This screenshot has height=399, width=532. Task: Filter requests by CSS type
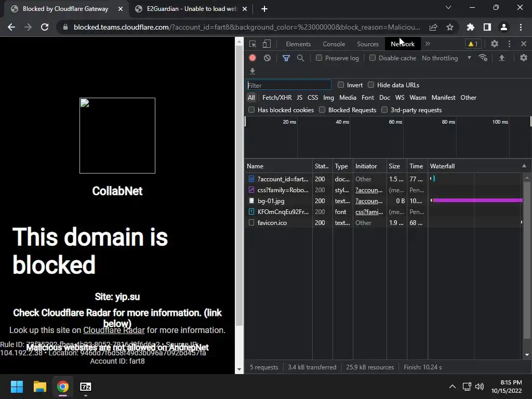[312, 98]
